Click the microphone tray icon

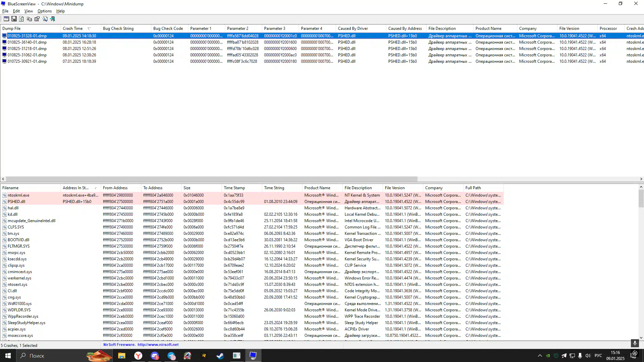pos(580,356)
